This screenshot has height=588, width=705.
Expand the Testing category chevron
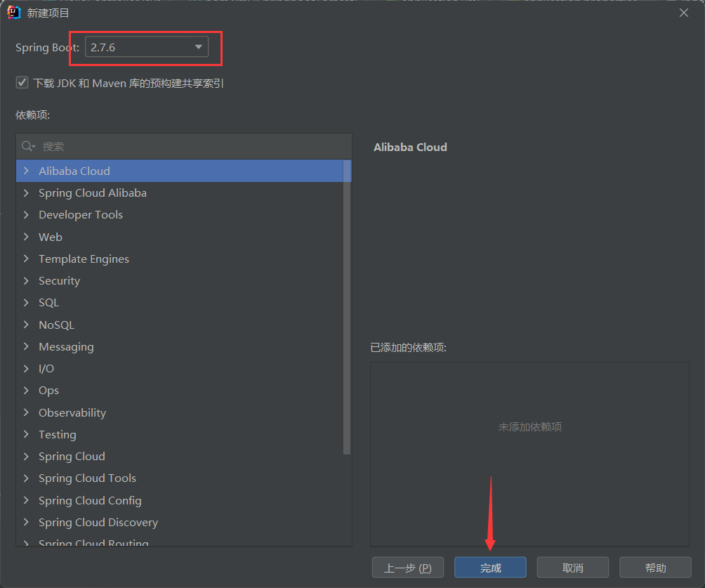[x=26, y=434]
